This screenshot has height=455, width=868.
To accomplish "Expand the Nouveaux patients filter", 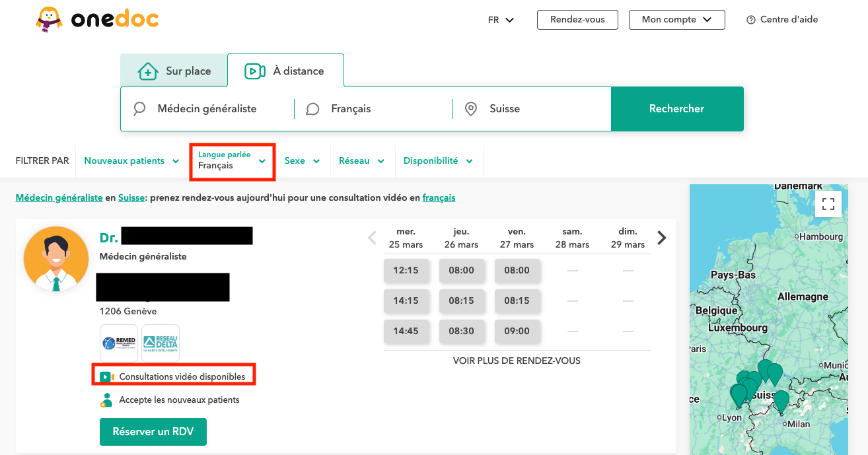I will coord(131,160).
